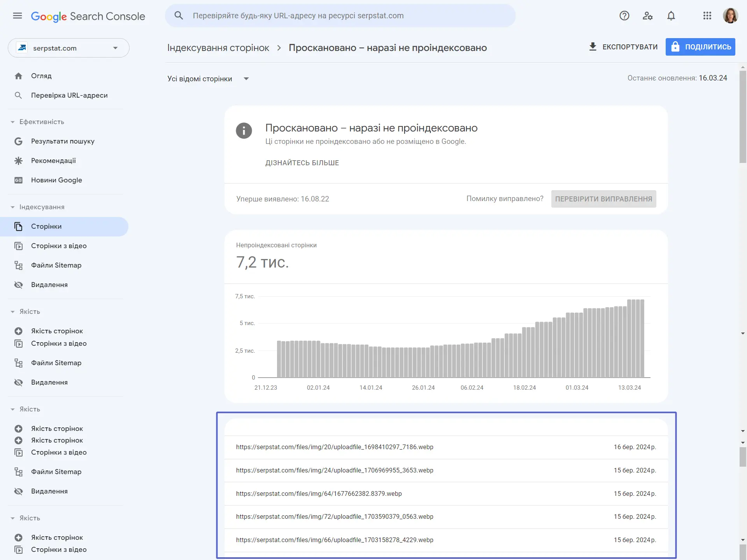Open user and permissions settings icon
747x560 pixels.
(x=648, y=16)
